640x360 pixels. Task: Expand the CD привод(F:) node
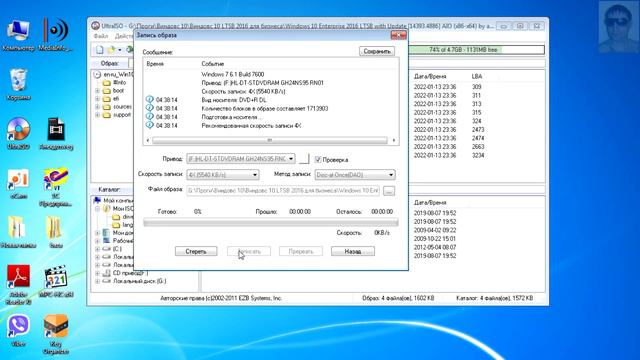click(98, 273)
